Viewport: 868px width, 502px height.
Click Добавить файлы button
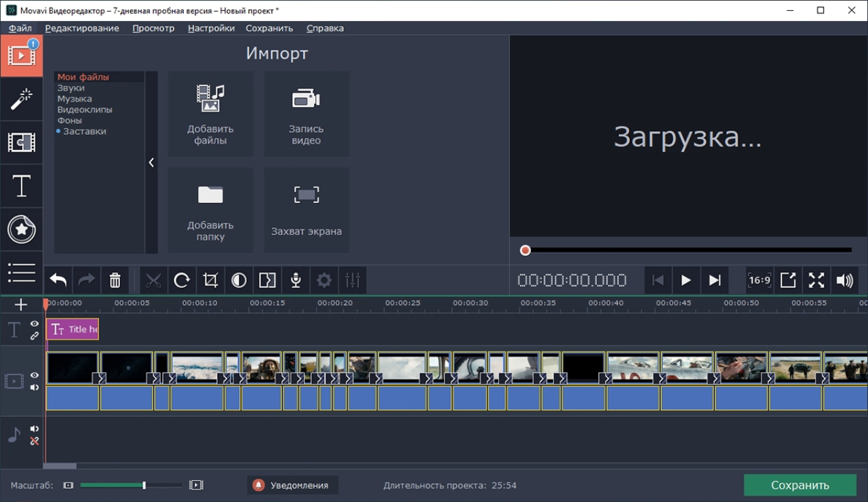[210, 114]
